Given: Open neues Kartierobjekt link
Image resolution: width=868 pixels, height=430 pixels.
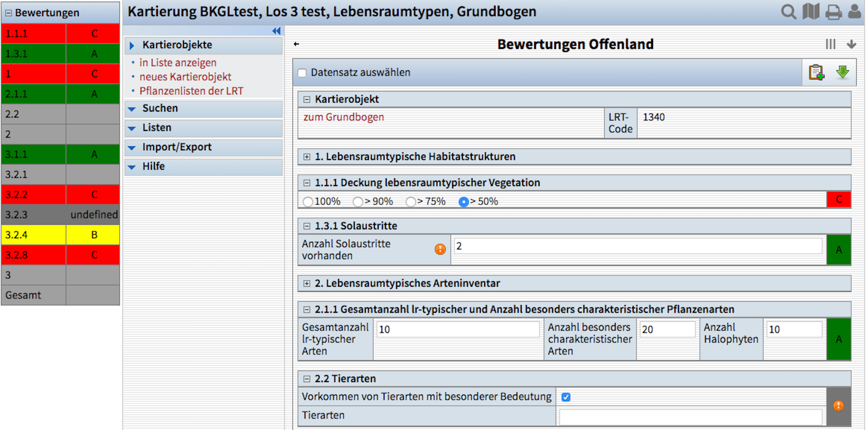Looking at the screenshot, I should [x=185, y=77].
